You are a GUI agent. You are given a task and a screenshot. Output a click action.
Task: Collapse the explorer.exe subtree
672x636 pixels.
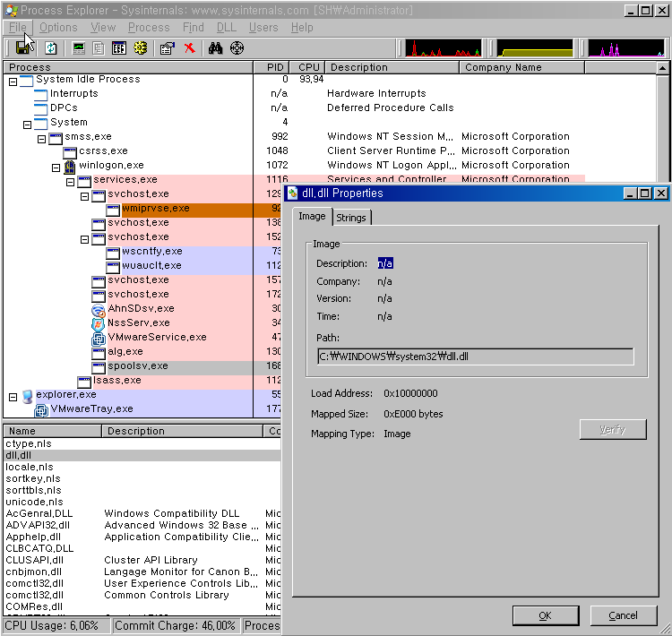coord(13,397)
